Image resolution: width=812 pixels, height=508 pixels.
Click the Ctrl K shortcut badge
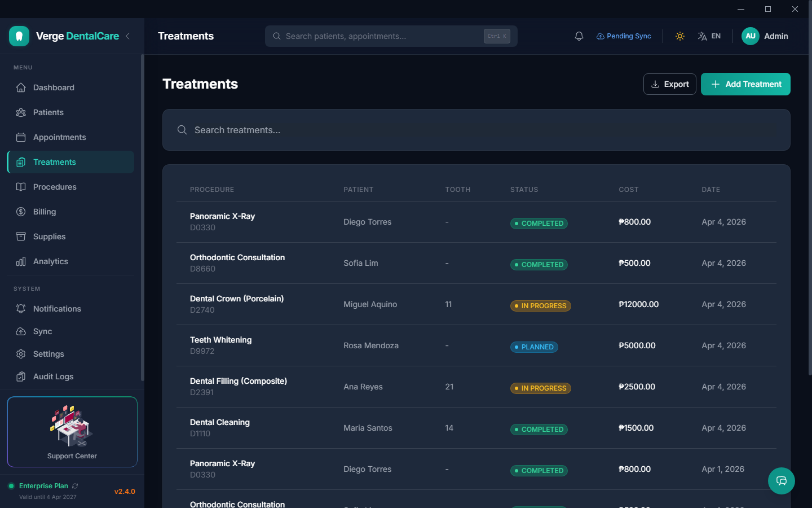click(497, 36)
